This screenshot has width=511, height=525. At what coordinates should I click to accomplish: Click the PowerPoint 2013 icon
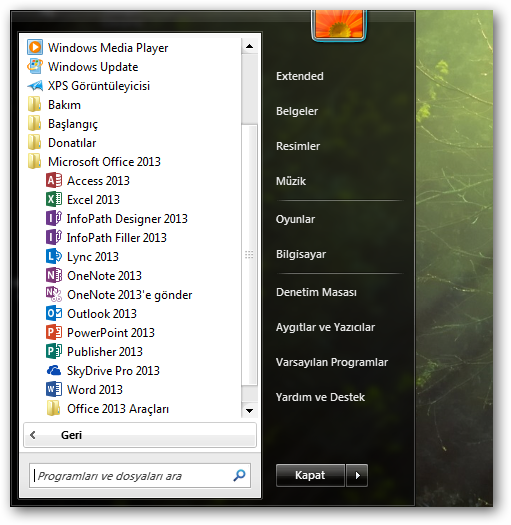click(54, 332)
